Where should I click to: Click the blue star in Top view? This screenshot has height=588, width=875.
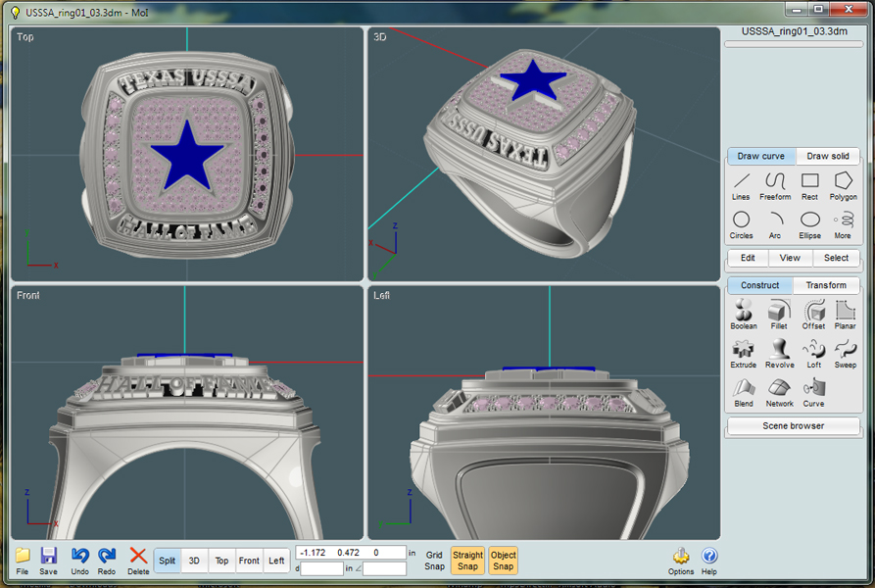pyautogui.click(x=186, y=158)
